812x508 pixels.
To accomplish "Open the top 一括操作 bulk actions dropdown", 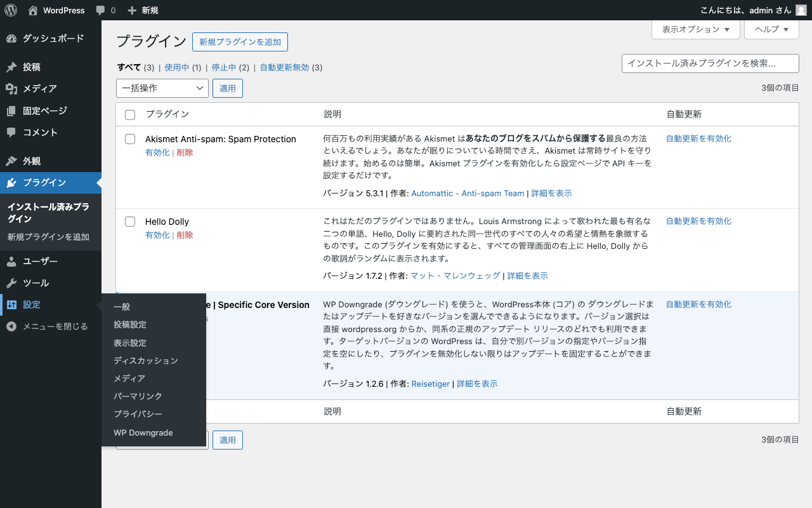I will (162, 88).
